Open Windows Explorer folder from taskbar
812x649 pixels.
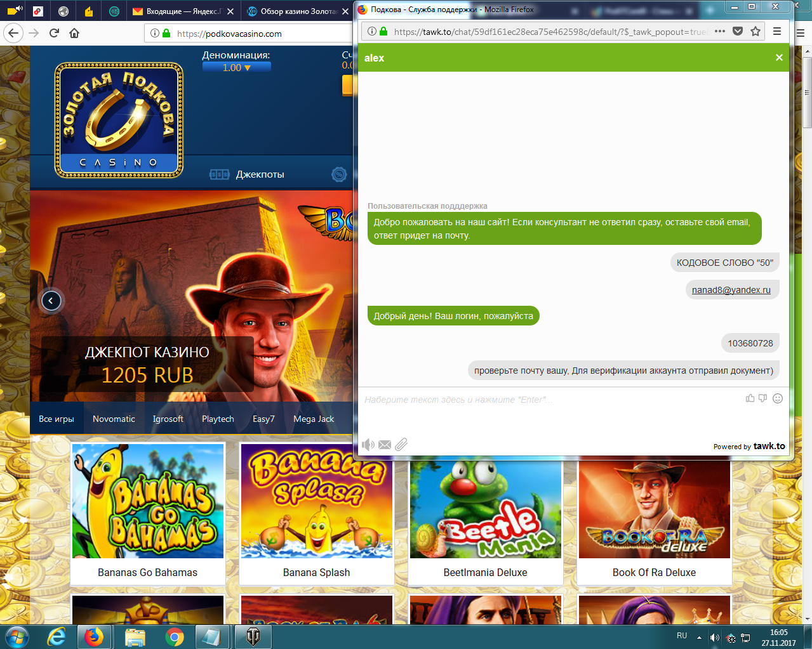[135, 637]
